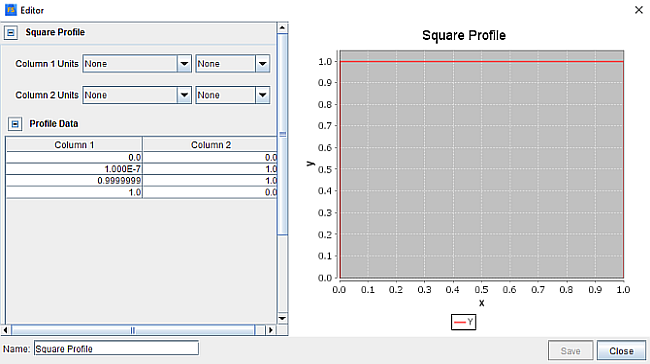Click the Editor window application icon
Screen dimensions: 650x364
[11, 10]
